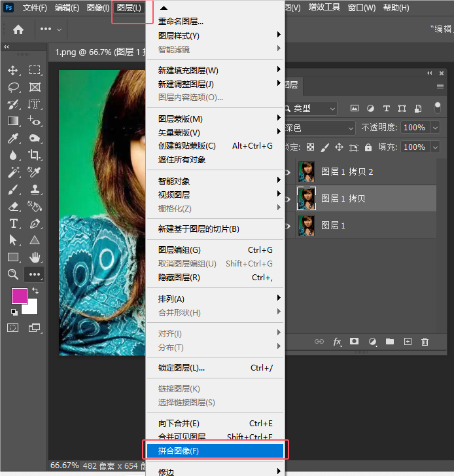
Task: Create a new layer plus icon
Action: (x=408, y=342)
